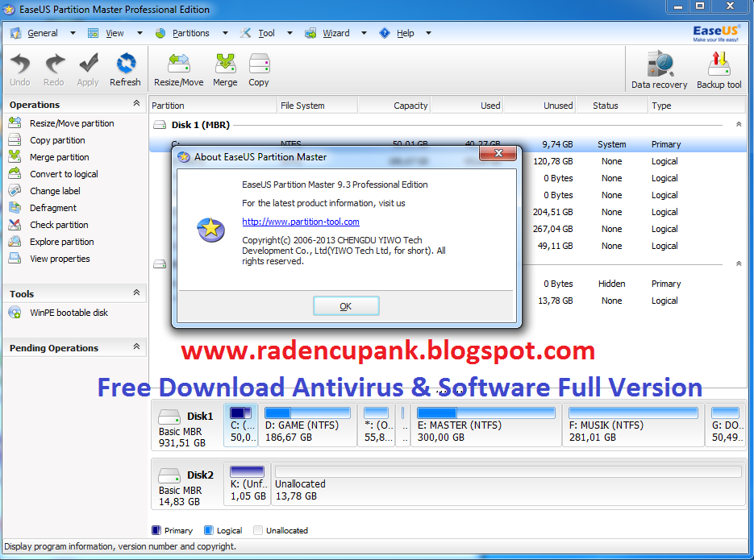Select the Disk2 drive icon in disk map

click(x=169, y=475)
